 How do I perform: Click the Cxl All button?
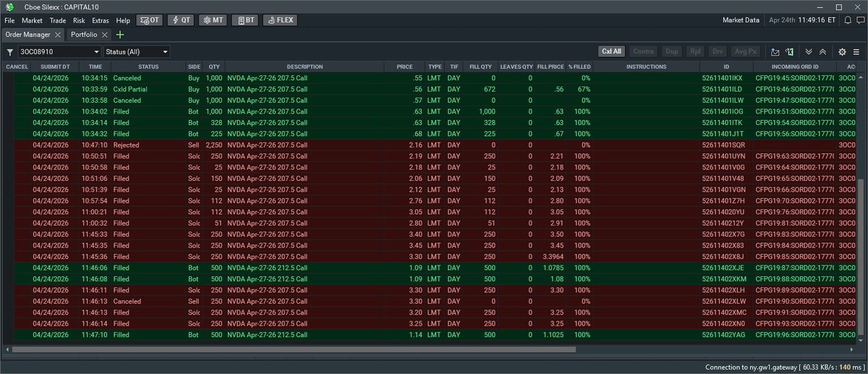612,51
